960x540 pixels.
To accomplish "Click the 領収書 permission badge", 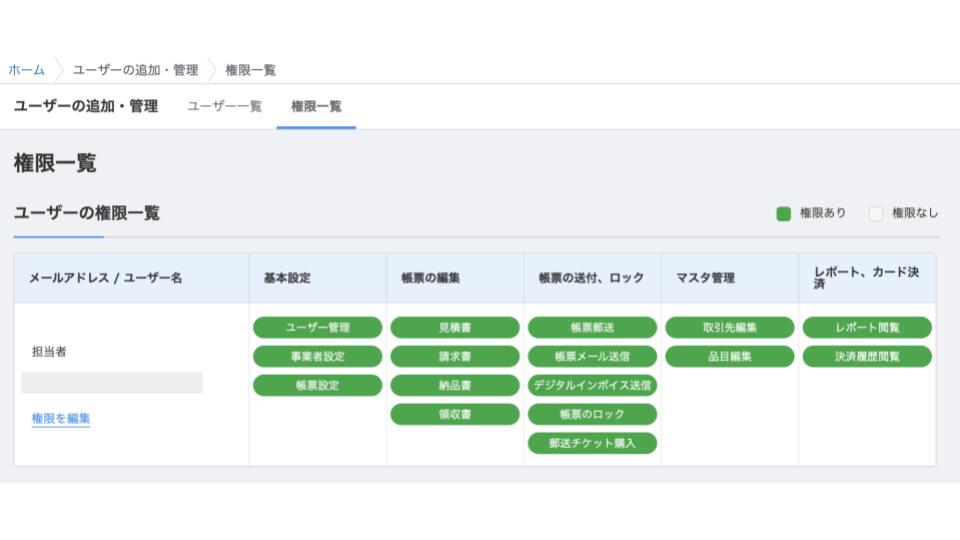I will (x=455, y=414).
